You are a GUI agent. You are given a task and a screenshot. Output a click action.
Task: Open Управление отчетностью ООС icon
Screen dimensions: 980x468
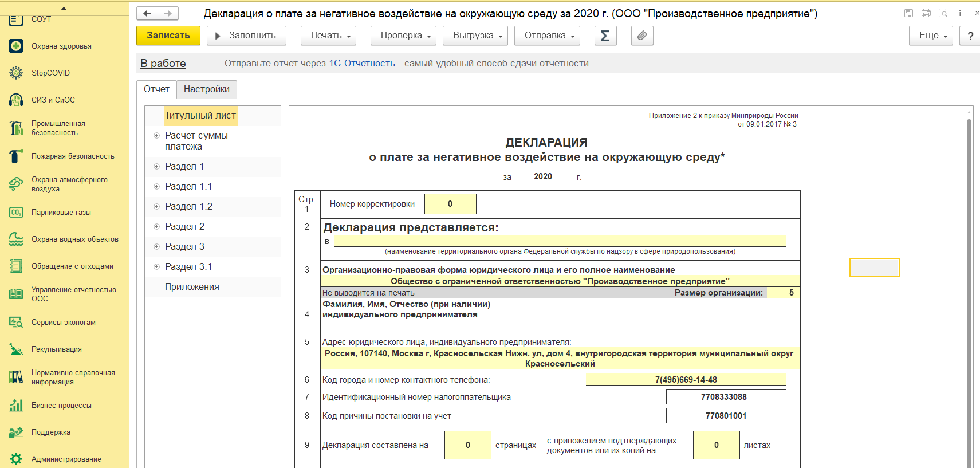coord(16,294)
